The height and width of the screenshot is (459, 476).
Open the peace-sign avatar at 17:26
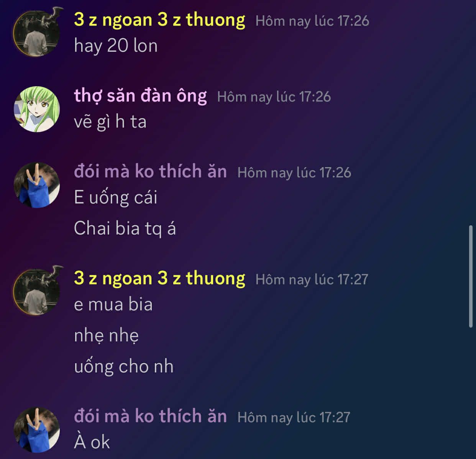coord(37,185)
